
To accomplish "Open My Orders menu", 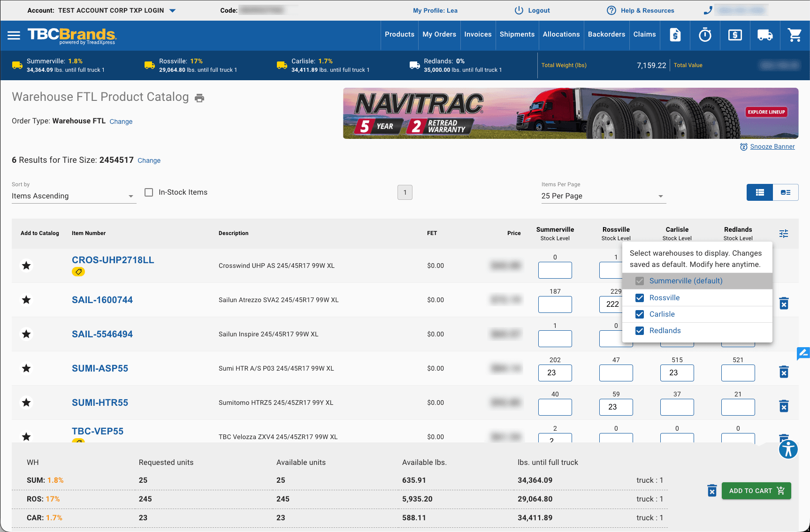I will pyautogui.click(x=439, y=34).
